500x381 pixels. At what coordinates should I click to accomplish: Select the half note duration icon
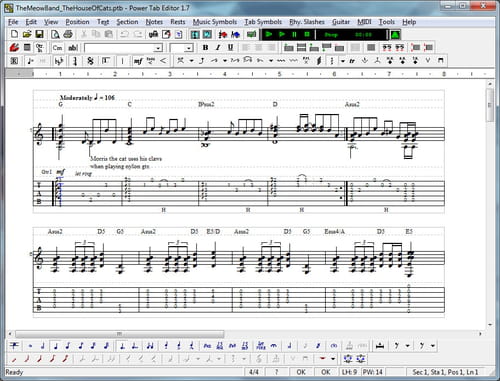coord(43,346)
